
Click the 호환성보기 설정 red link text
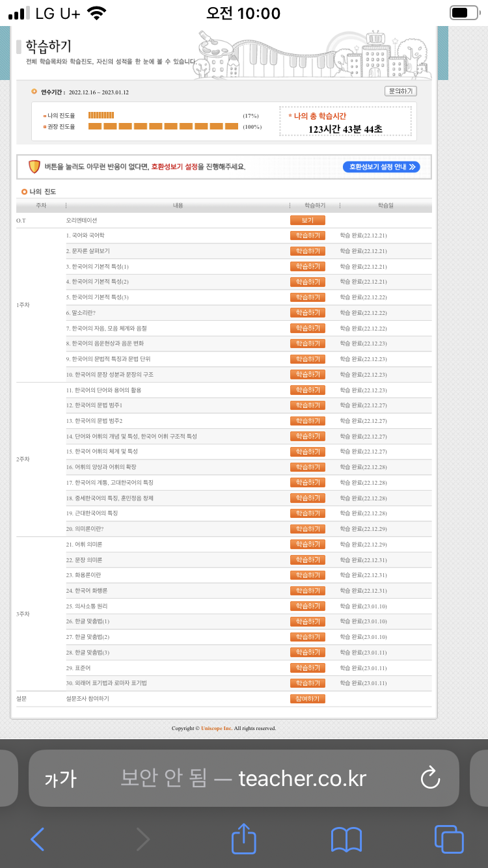(174, 167)
